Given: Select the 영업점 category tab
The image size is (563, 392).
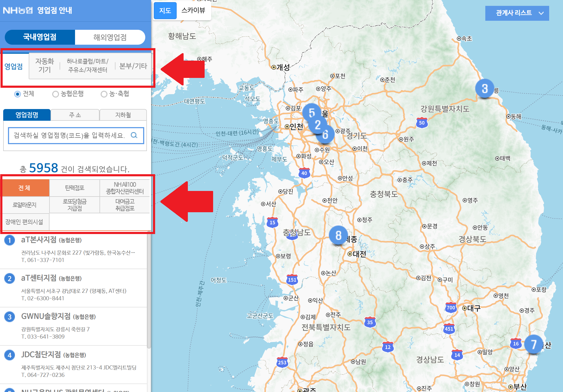Looking at the screenshot, I should click(x=14, y=66).
